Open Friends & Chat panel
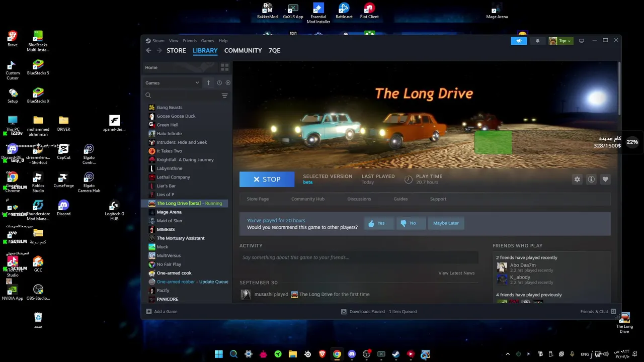Viewport: 644px width, 362px height. coord(598,312)
